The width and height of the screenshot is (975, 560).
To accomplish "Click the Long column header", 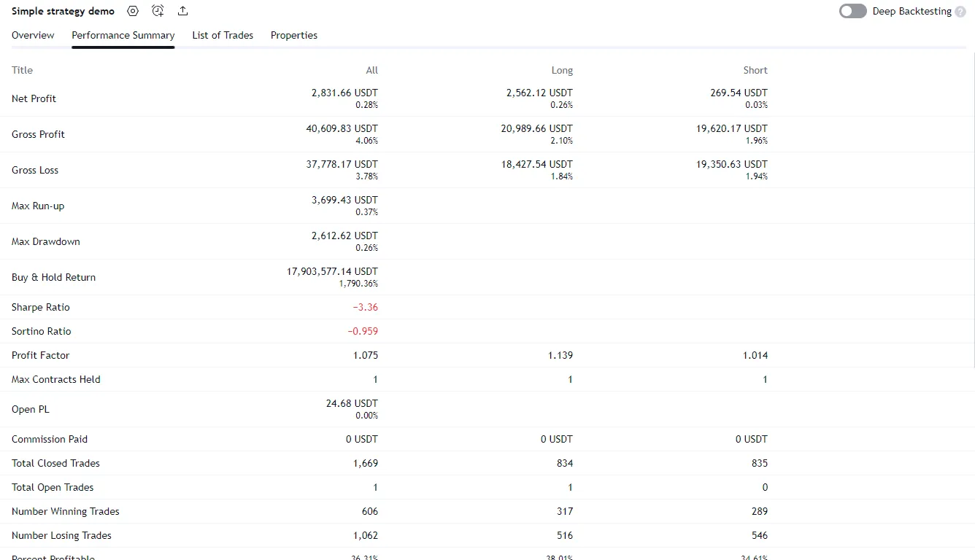I will tap(562, 70).
